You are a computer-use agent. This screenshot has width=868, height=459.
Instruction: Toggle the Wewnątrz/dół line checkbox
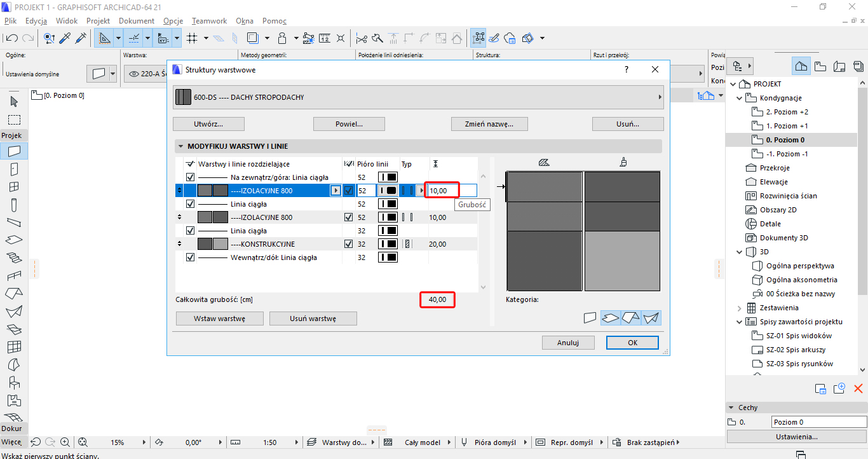(x=190, y=257)
